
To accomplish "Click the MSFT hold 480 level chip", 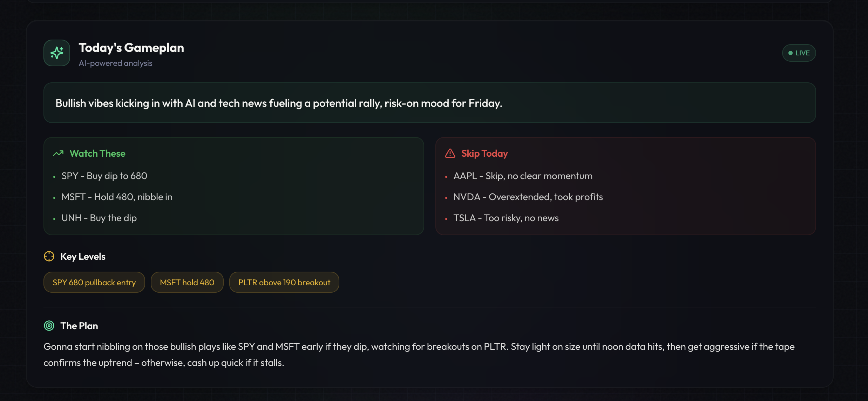I will tap(187, 282).
